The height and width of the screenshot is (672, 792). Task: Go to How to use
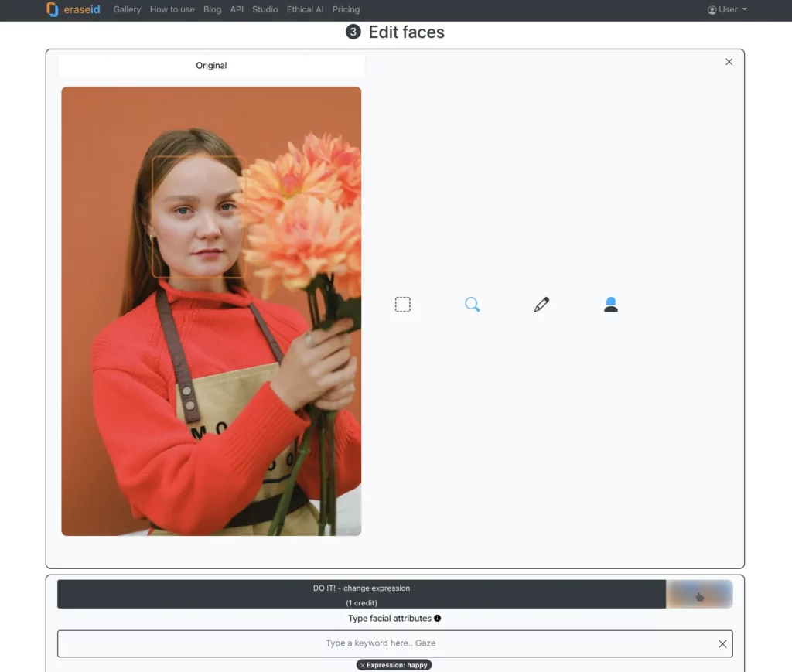172,10
